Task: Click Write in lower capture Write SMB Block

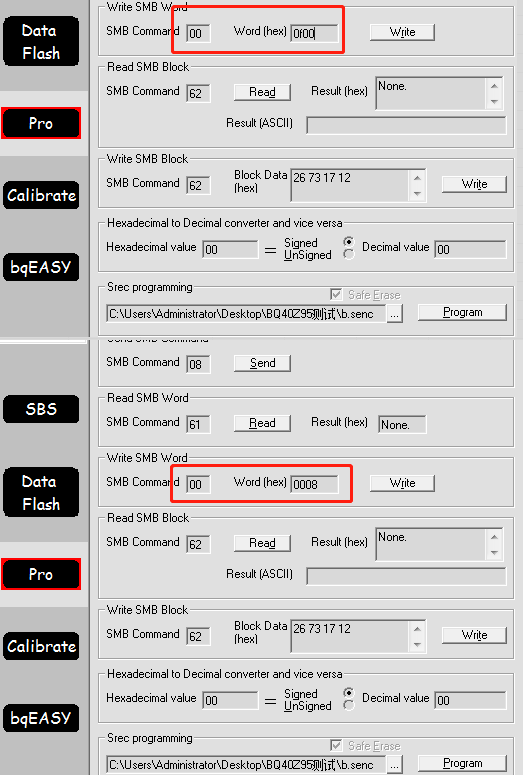Action: coord(474,635)
